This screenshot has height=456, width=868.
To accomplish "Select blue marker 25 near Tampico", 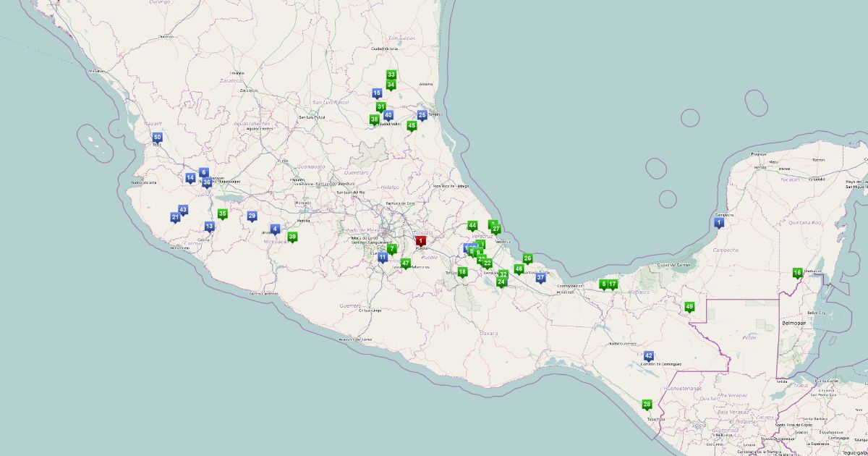I will [422, 115].
